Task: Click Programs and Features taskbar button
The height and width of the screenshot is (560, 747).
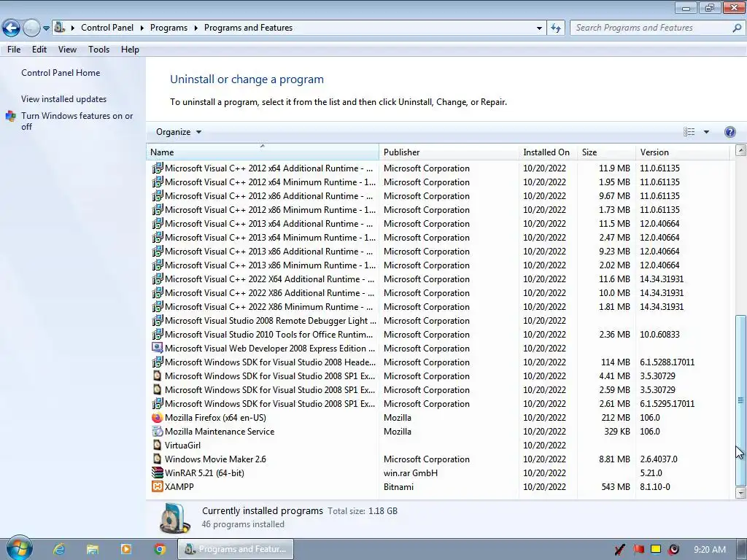Action: click(236, 549)
